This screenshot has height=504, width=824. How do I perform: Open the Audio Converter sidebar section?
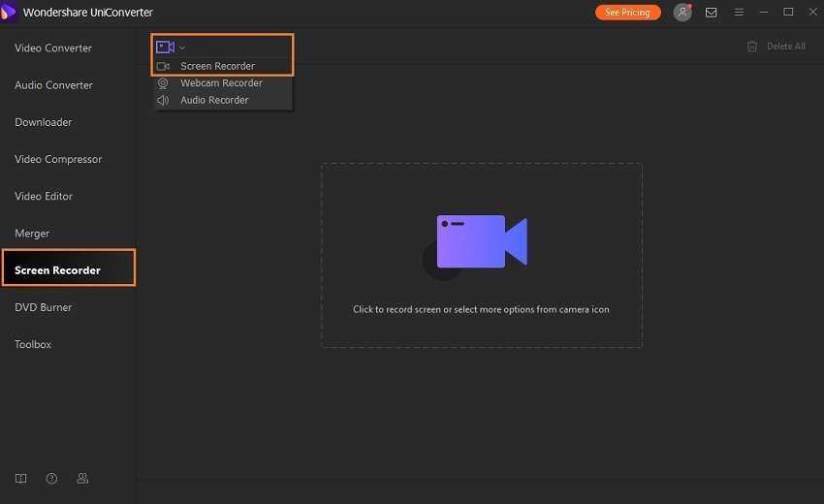coord(53,85)
